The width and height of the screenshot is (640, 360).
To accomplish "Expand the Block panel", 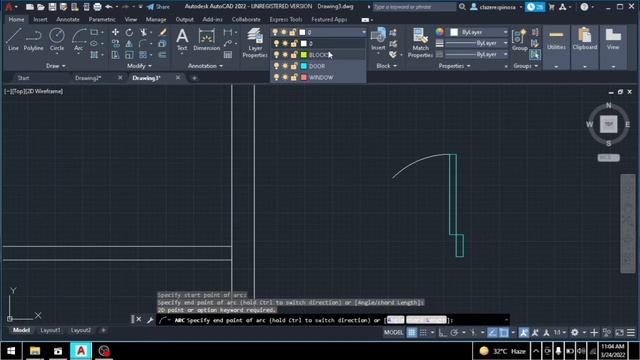I will point(387,66).
